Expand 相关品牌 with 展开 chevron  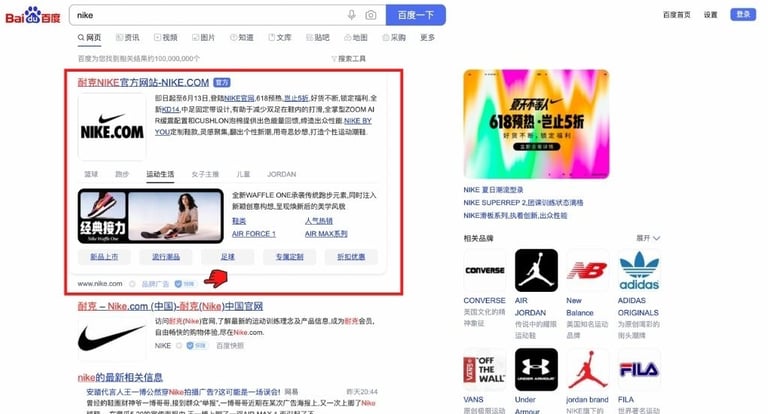(x=648, y=238)
